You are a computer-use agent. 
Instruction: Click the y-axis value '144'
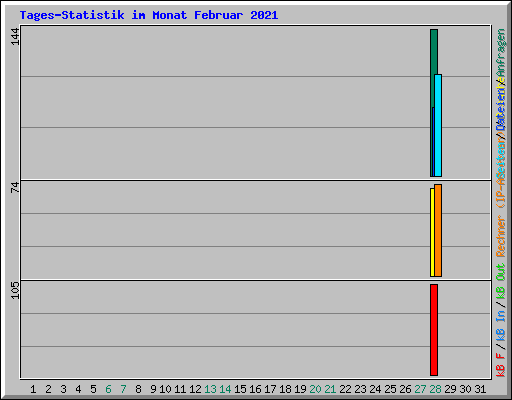pyautogui.click(x=15, y=36)
